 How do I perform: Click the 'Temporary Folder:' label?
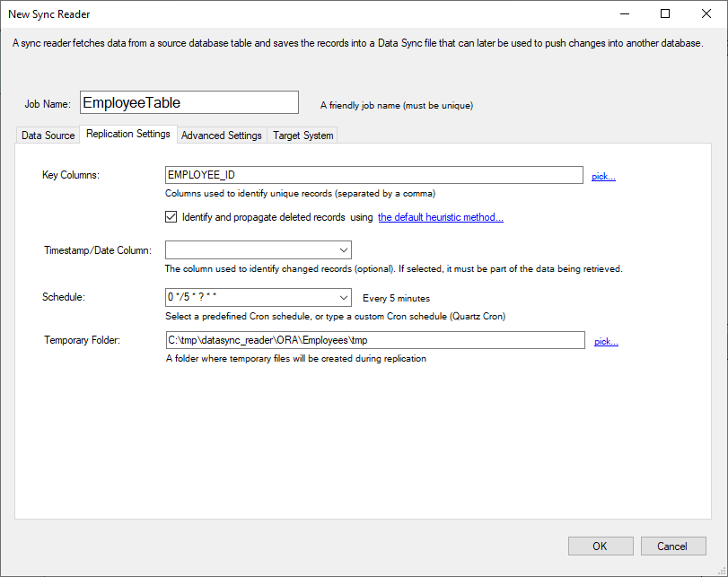[x=83, y=340]
